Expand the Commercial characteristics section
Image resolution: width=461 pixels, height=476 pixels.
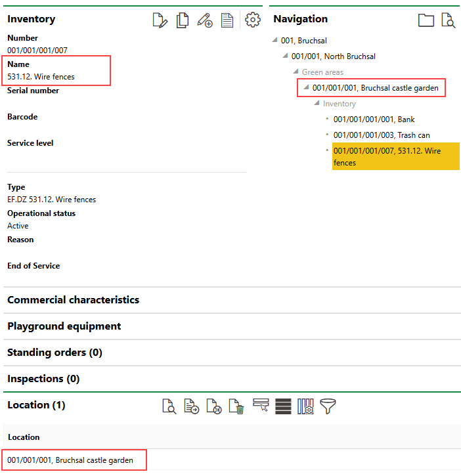point(73,300)
